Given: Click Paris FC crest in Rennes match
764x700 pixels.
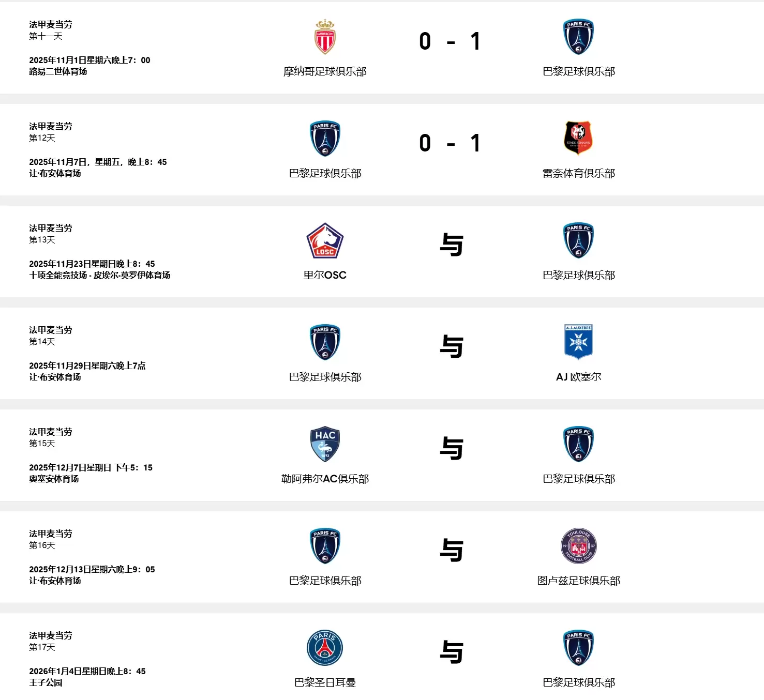Looking at the screenshot, I should coord(325,139).
